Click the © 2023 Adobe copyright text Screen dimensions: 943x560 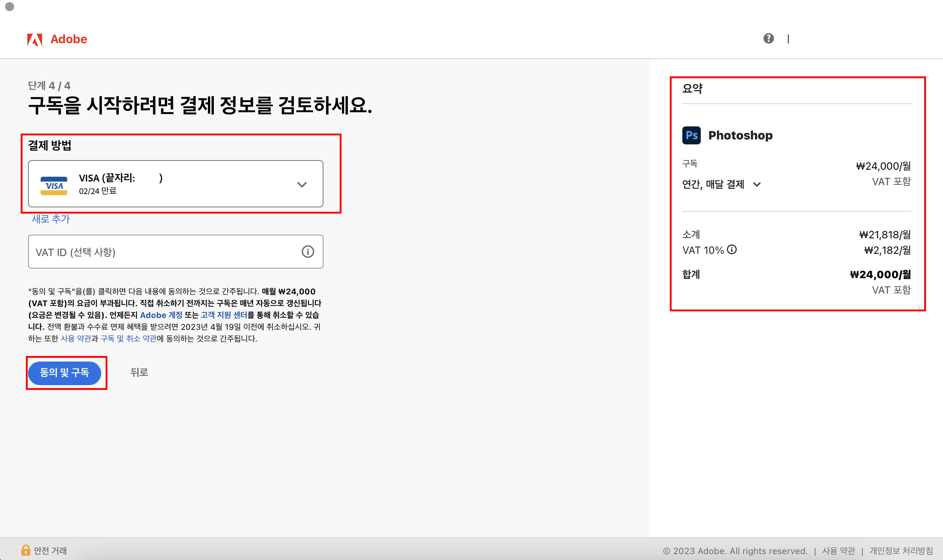pos(735,551)
